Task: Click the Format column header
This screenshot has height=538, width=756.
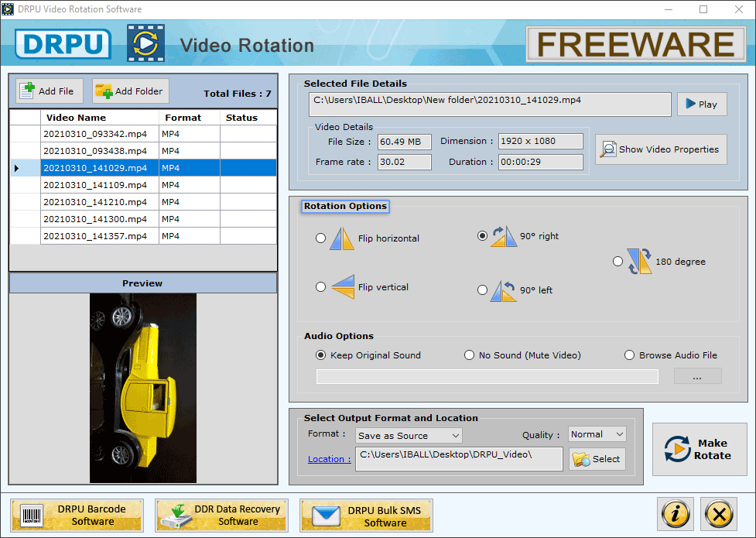Action: (x=190, y=117)
